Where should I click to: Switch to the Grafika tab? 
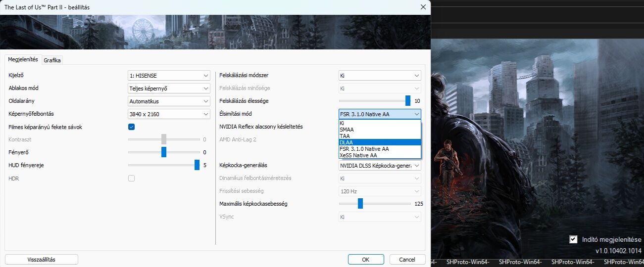[x=52, y=60]
